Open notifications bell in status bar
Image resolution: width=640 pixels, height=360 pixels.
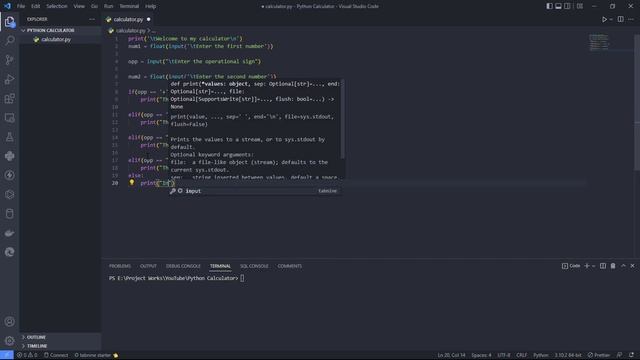(631, 355)
